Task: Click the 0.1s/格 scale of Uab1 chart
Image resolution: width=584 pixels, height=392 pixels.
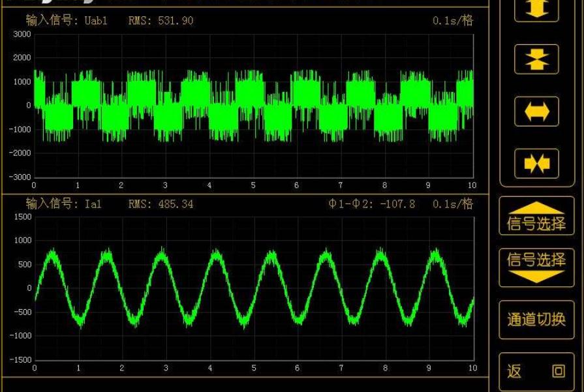Action: [x=453, y=20]
